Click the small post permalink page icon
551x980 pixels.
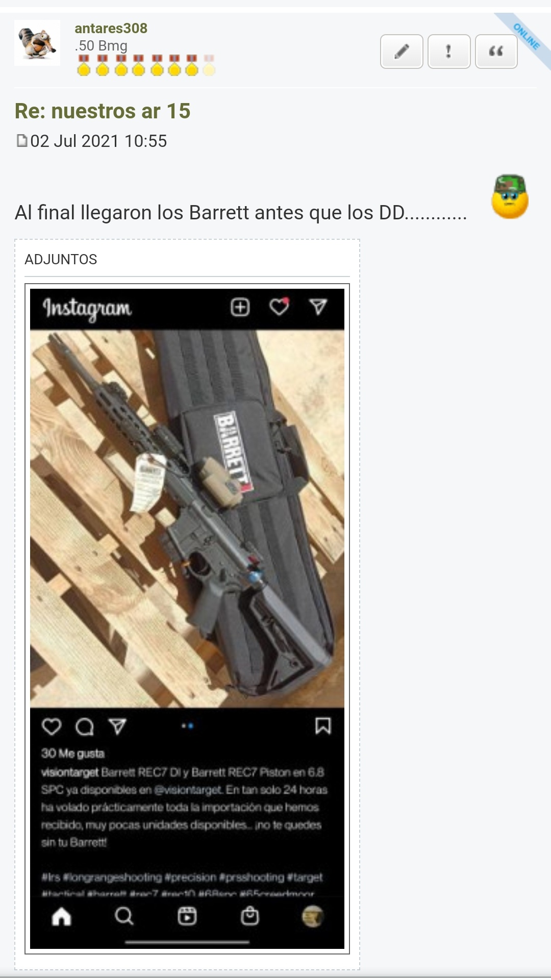(x=21, y=141)
